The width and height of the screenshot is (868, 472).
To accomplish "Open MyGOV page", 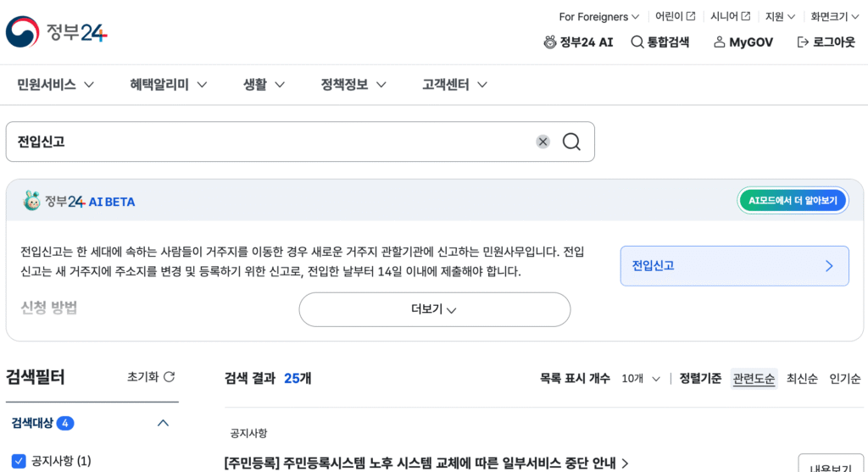I will coord(743,42).
